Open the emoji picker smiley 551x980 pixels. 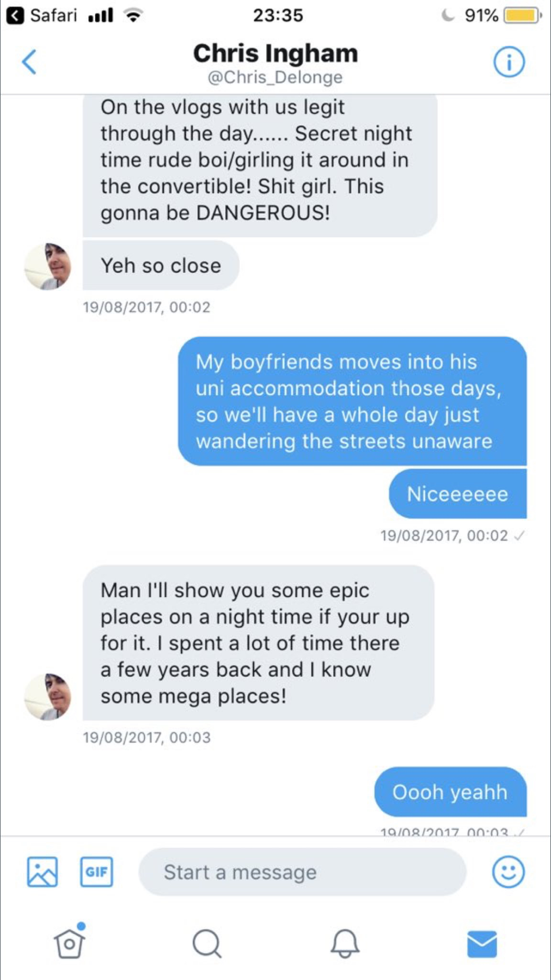click(508, 872)
